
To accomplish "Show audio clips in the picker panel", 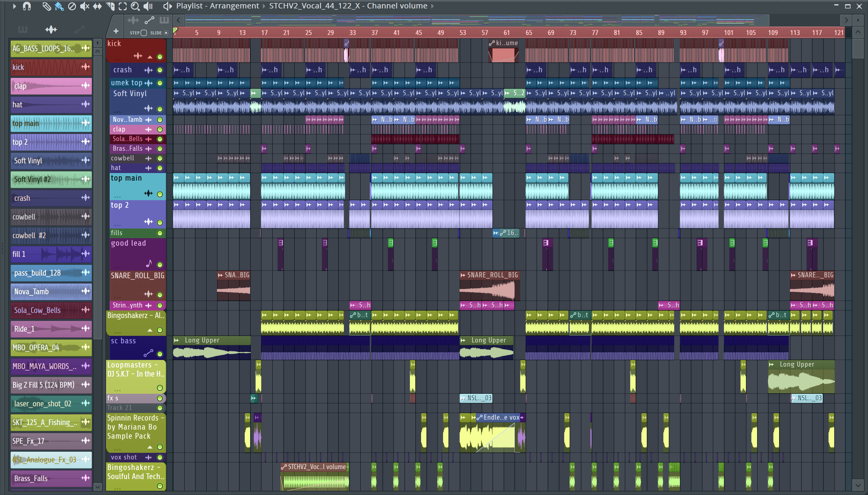I will click(51, 30).
